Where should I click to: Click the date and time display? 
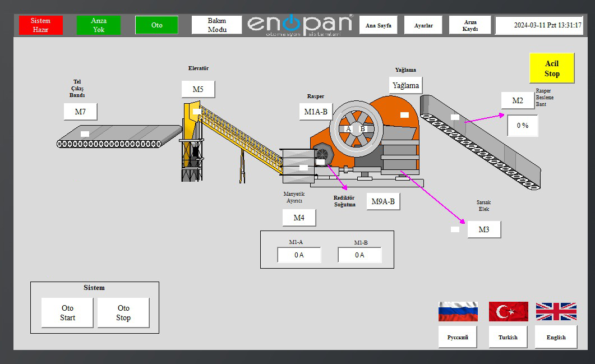[539, 25]
